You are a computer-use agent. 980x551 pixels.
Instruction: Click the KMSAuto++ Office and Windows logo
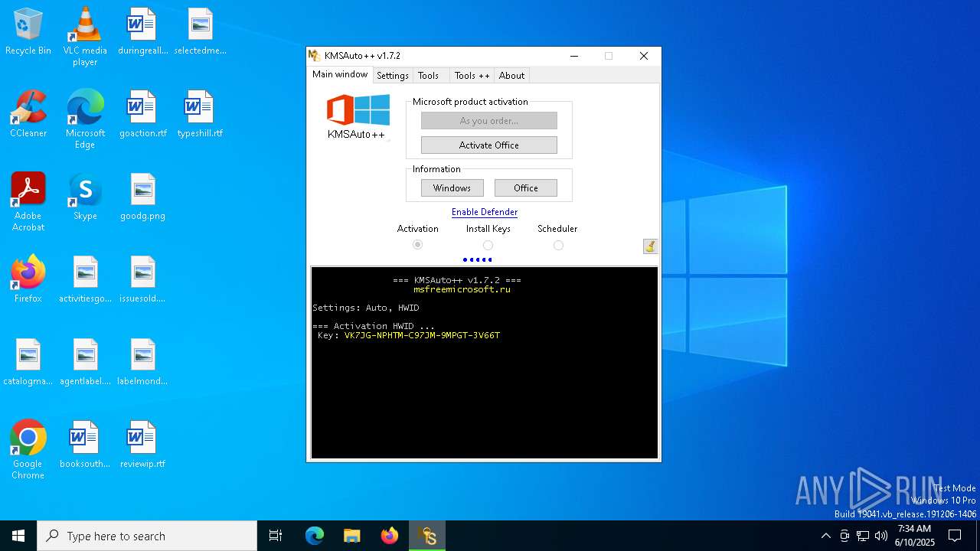[358, 117]
